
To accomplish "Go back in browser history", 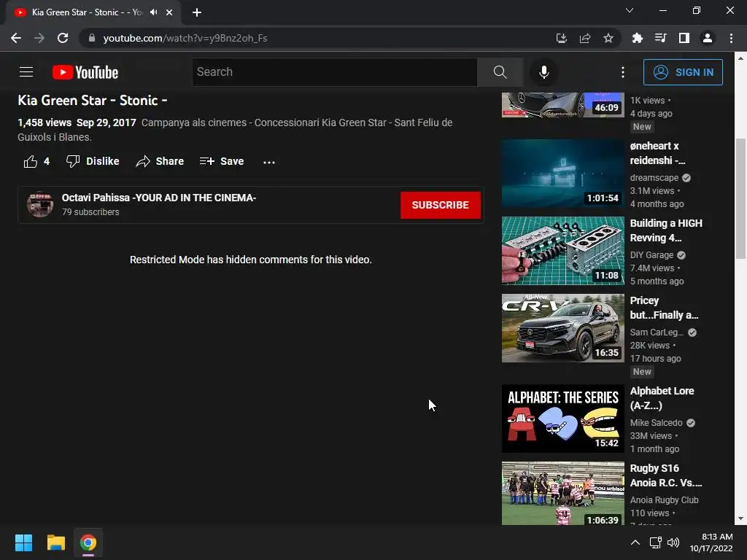I will 16,38.
